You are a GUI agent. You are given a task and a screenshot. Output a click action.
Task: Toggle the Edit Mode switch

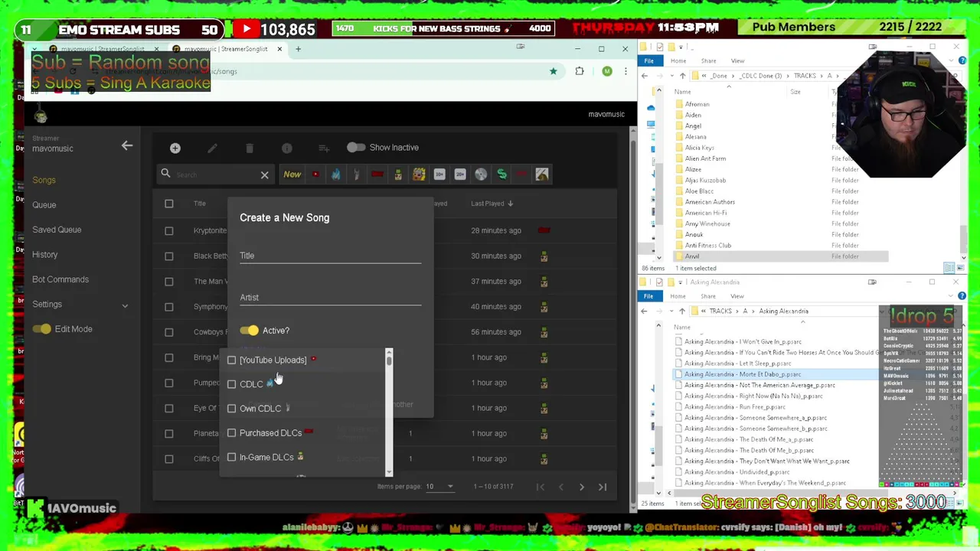coord(41,329)
